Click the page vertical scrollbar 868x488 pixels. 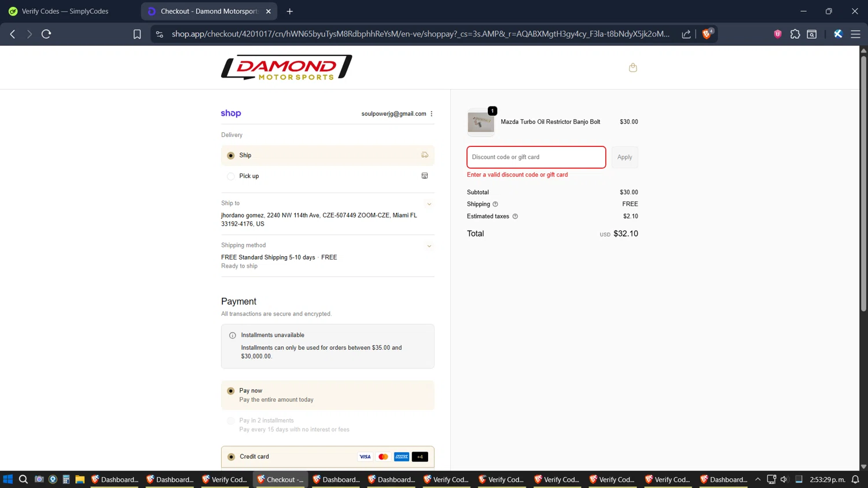tap(863, 185)
